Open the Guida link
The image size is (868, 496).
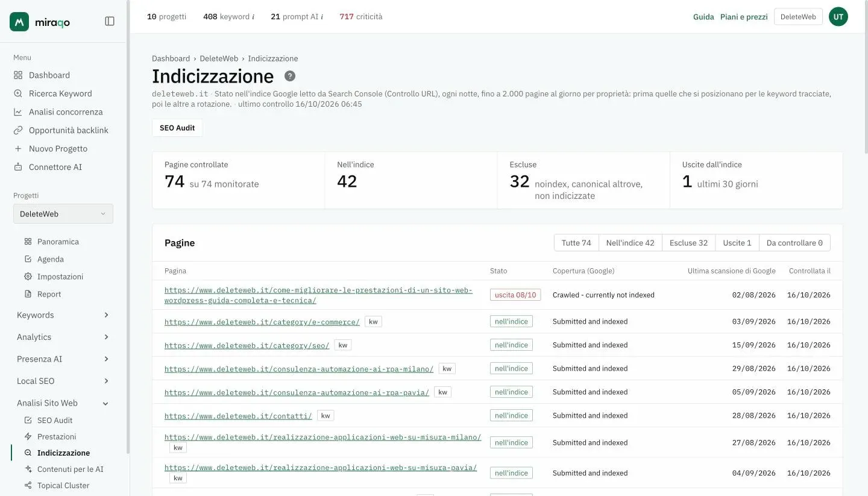point(703,17)
